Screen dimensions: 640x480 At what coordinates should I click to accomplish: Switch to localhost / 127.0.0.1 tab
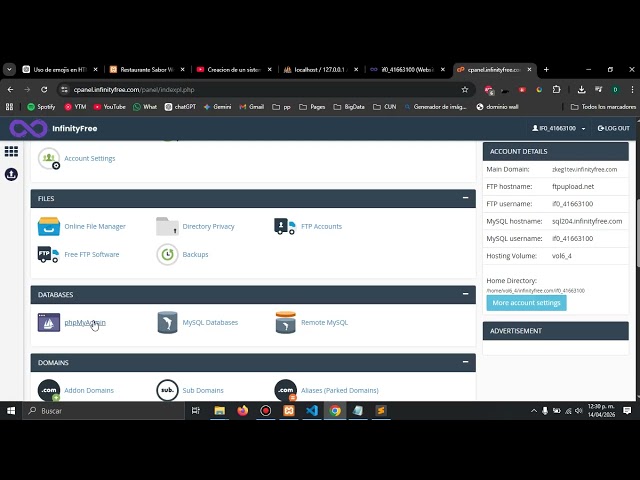321,70
